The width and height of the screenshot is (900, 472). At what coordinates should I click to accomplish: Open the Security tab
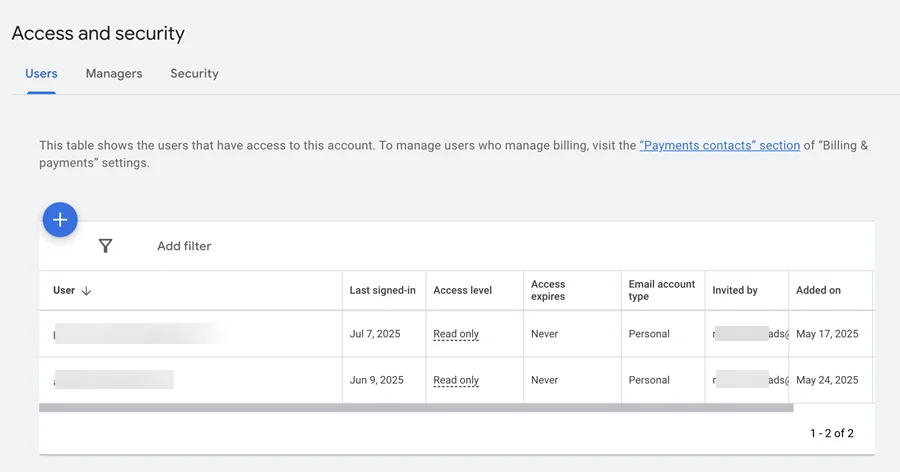point(194,73)
